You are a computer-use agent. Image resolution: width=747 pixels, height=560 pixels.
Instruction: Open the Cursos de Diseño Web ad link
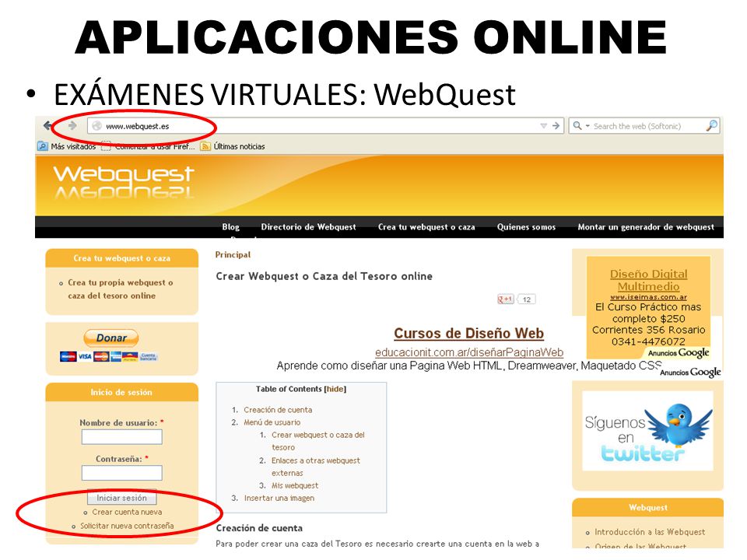pos(468,334)
